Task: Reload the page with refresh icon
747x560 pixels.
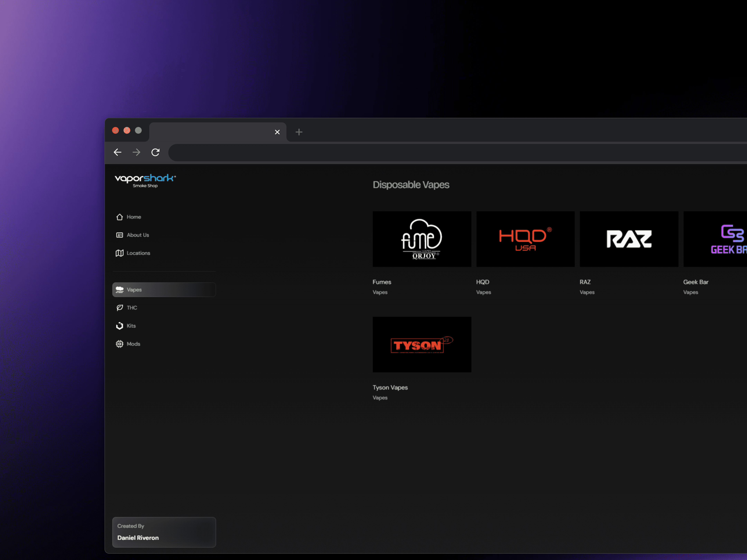Action: (x=155, y=152)
